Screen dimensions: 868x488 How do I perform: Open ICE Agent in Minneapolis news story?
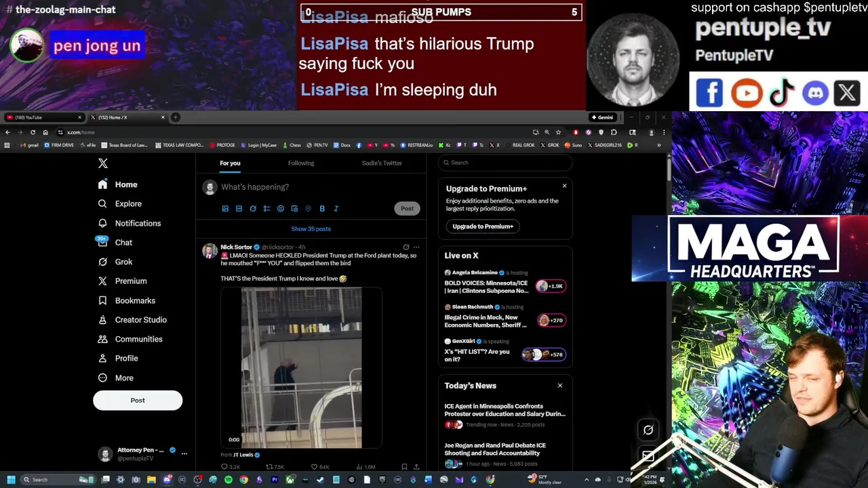pyautogui.click(x=505, y=415)
